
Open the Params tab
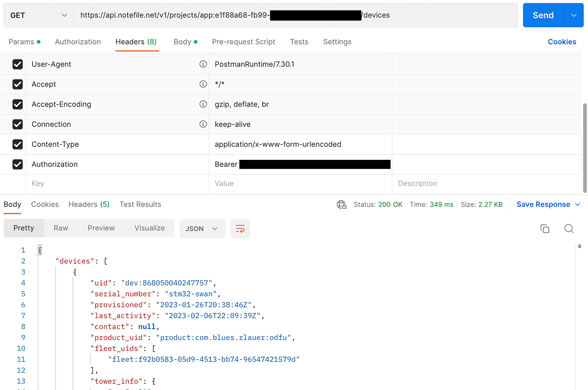pyautogui.click(x=24, y=42)
